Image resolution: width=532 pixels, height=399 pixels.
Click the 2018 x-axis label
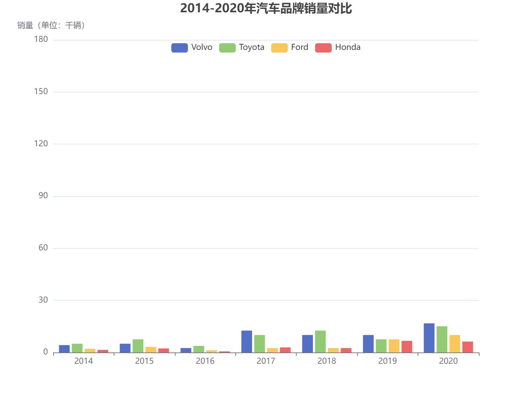pyautogui.click(x=327, y=361)
